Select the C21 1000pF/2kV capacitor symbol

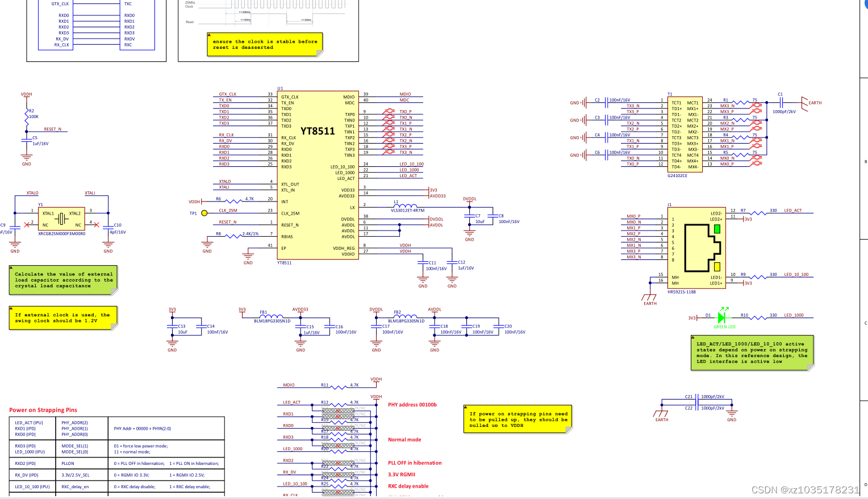point(698,400)
